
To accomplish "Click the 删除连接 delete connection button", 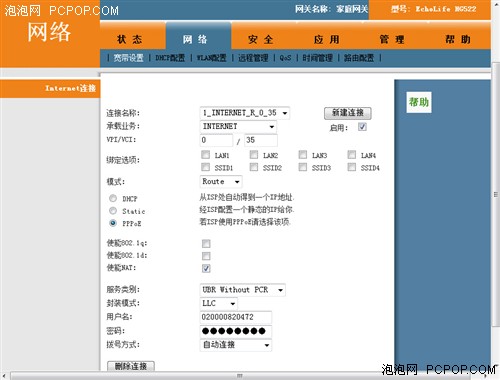I will (x=131, y=366).
